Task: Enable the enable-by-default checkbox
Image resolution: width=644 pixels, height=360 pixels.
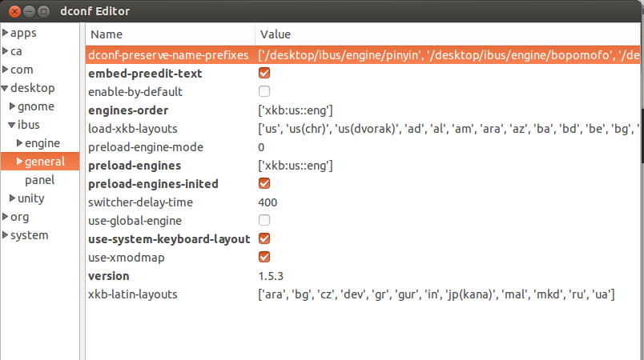Action: click(264, 91)
